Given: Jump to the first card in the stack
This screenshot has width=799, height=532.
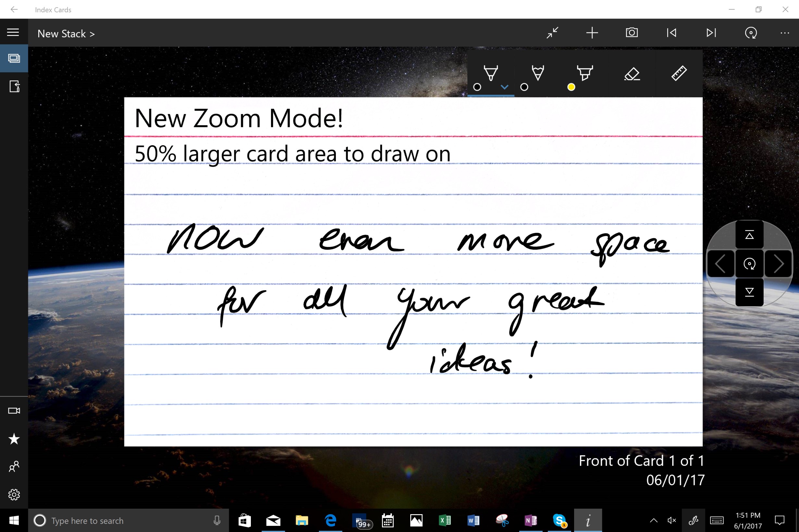Looking at the screenshot, I should pyautogui.click(x=671, y=32).
